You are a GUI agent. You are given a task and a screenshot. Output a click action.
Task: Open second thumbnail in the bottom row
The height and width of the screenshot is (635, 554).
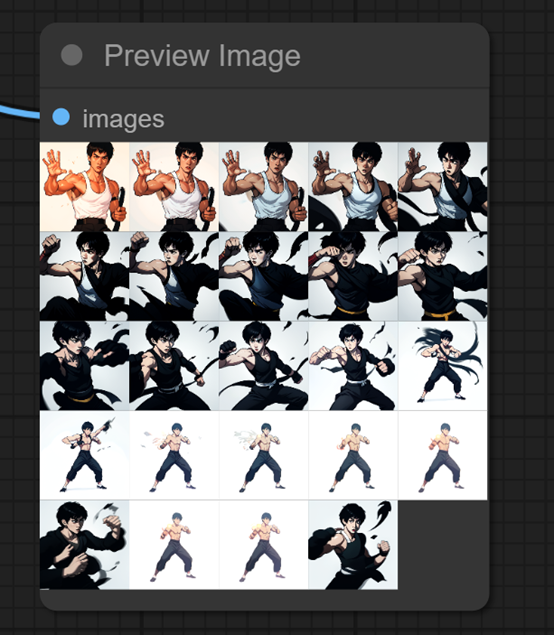tap(174, 545)
